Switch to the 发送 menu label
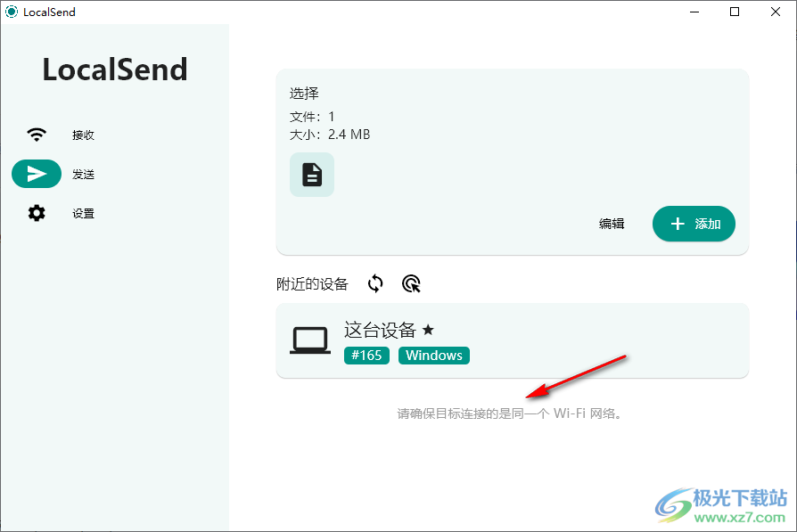This screenshot has width=797, height=532. point(84,175)
